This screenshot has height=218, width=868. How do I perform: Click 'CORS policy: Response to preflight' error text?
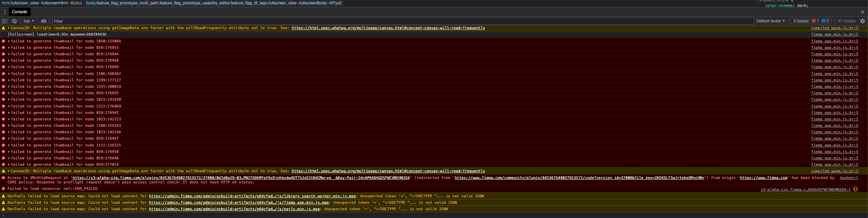tap(131, 182)
